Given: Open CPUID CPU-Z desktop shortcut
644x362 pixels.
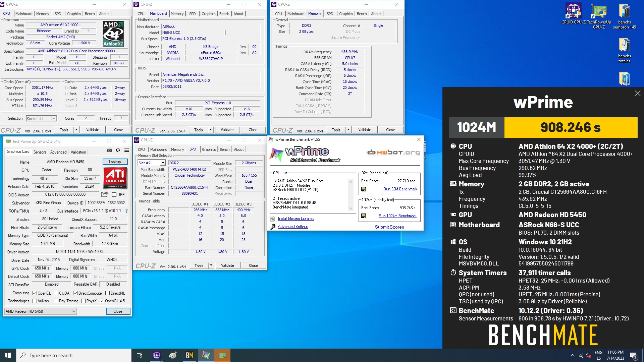Looking at the screenshot, I should pos(573,14).
